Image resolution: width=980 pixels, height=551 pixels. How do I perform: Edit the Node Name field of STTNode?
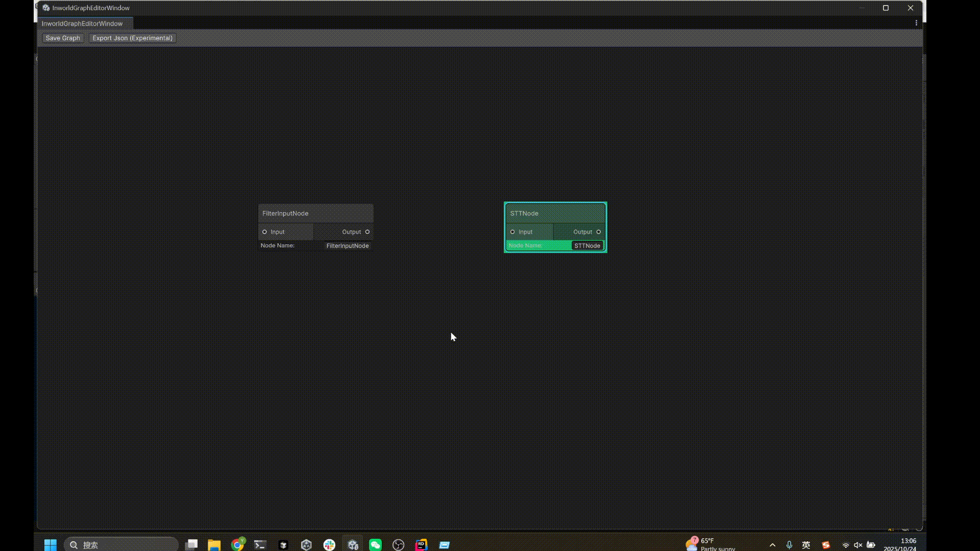(587, 245)
